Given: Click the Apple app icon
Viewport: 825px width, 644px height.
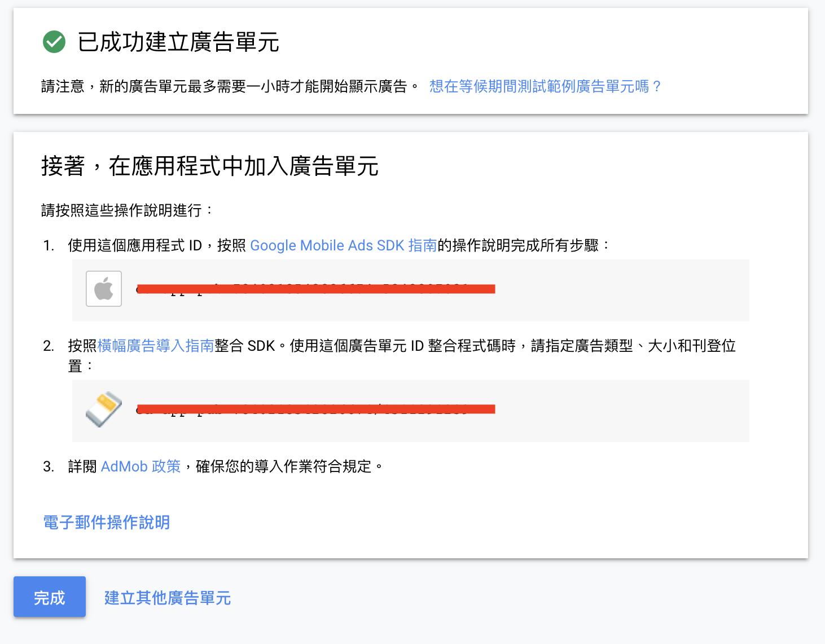Looking at the screenshot, I should [104, 289].
